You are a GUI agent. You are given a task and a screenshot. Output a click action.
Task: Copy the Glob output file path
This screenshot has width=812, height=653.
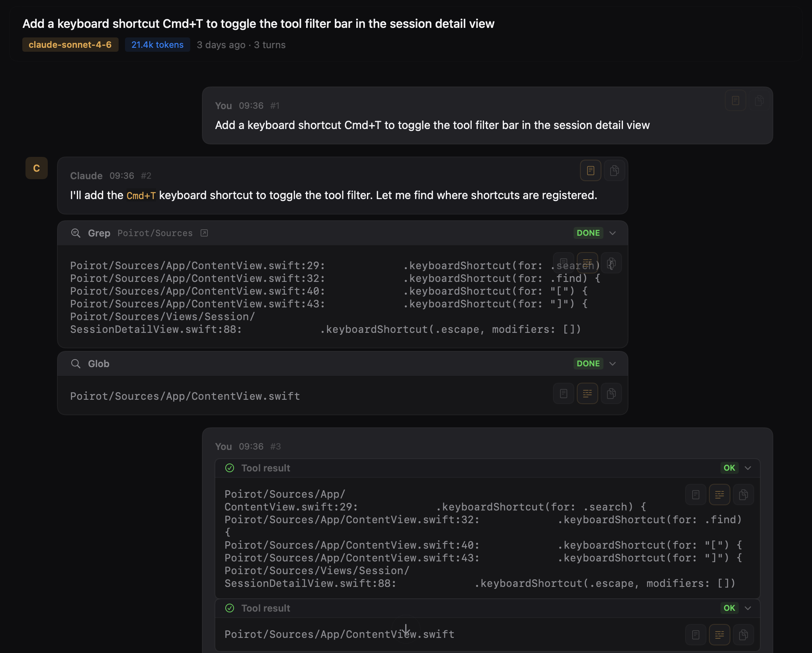click(611, 393)
